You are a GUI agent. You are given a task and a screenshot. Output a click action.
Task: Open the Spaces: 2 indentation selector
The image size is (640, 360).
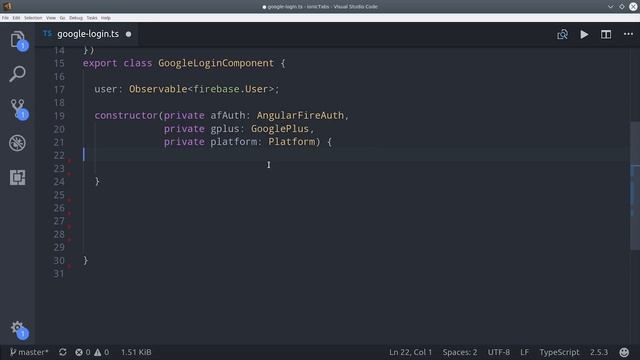coord(460,352)
